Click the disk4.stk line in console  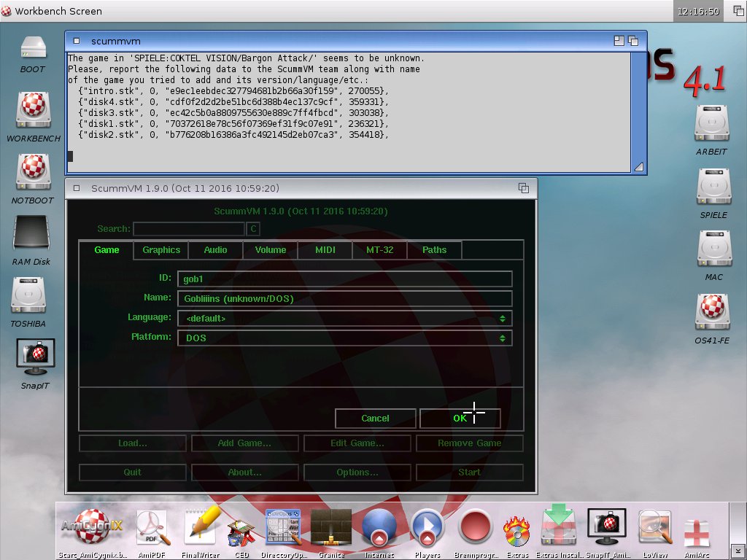(234, 102)
